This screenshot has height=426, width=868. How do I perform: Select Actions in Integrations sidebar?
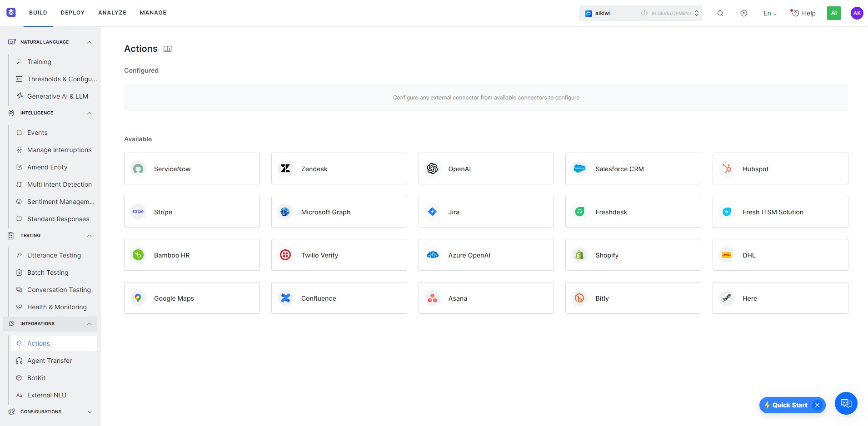[54, 343]
